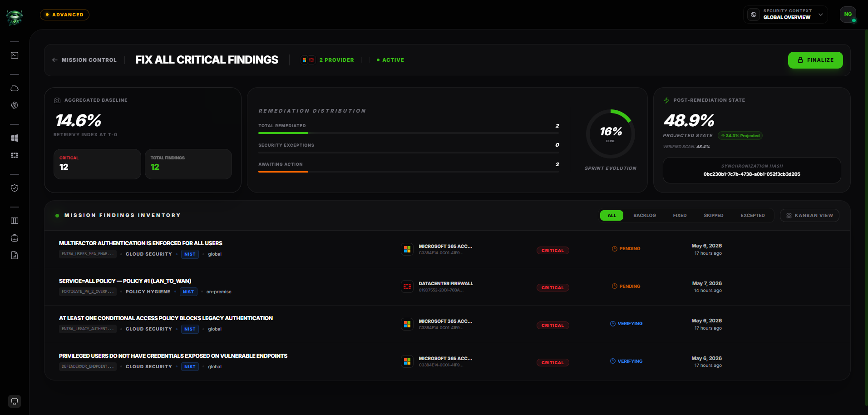Open finding Multifactor Authentication Is Enforced For All Users
Image resolution: width=868 pixels, height=415 pixels.
click(141, 243)
